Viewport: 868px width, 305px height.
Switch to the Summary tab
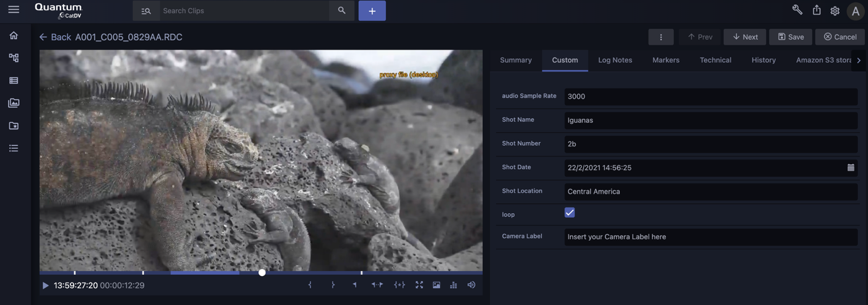click(x=516, y=60)
